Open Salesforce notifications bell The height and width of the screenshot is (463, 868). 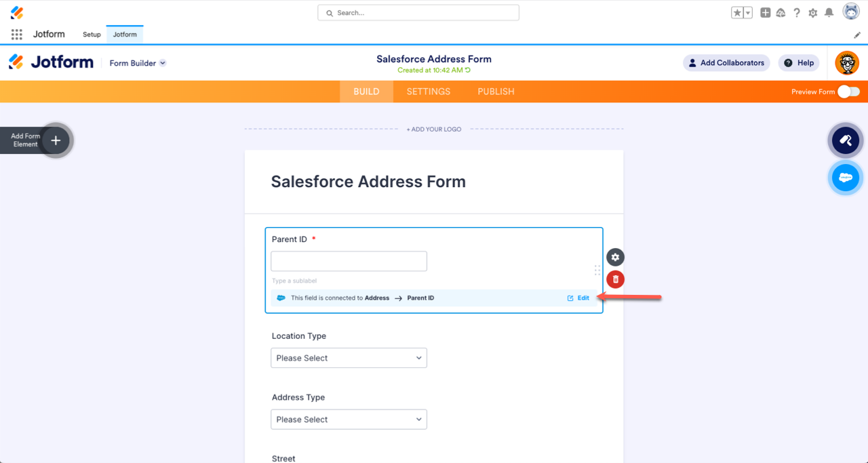(829, 13)
